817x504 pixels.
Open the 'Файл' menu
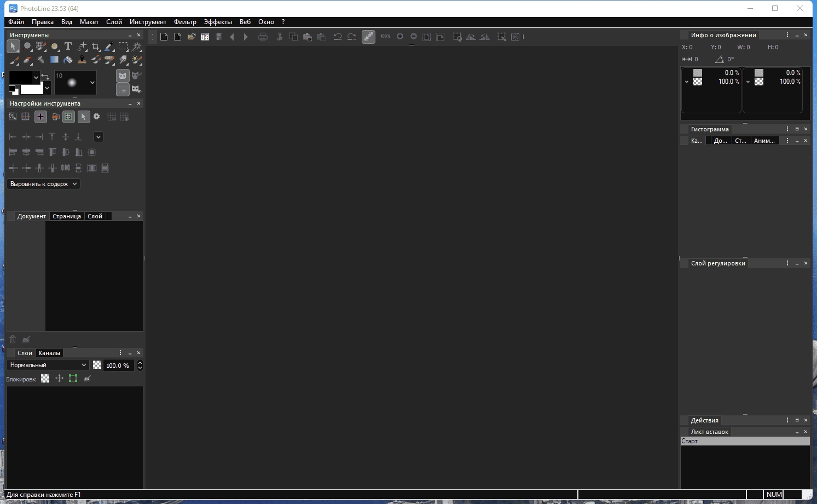click(16, 22)
